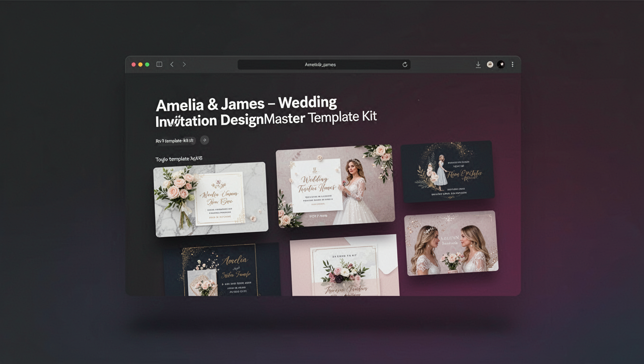The width and height of the screenshot is (644, 364).
Task: Open the downloads panel
Action: pyautogui.click(x=478, y=64)
